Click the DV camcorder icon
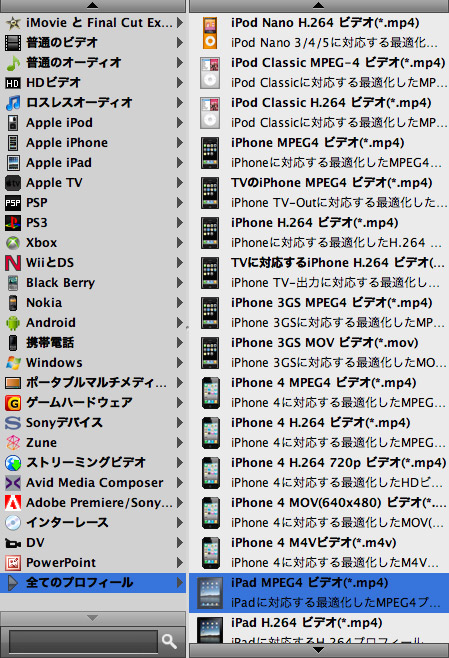 click(x=13, y=543)
